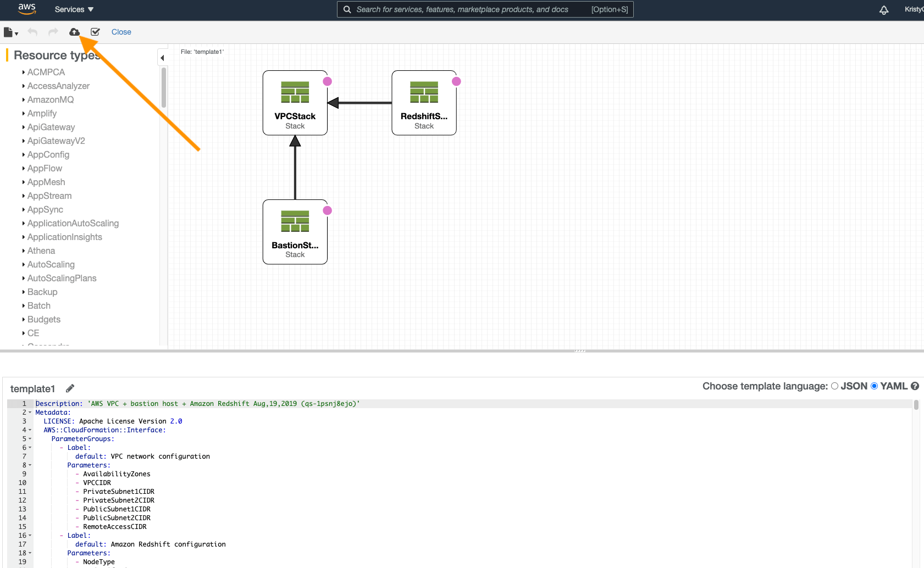Open the AWS home logo
Screen dimensions: 924x568
pyautogui.click(x=26, y=9)
